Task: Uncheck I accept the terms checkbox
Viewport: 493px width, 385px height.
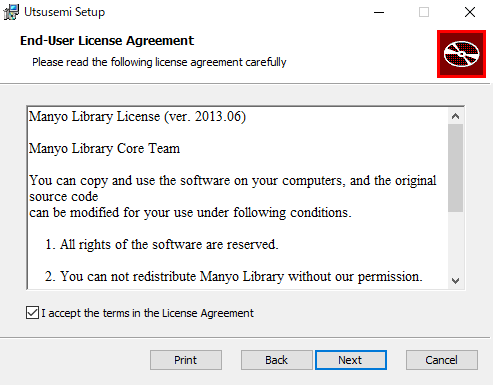Action: pos(32,313)
